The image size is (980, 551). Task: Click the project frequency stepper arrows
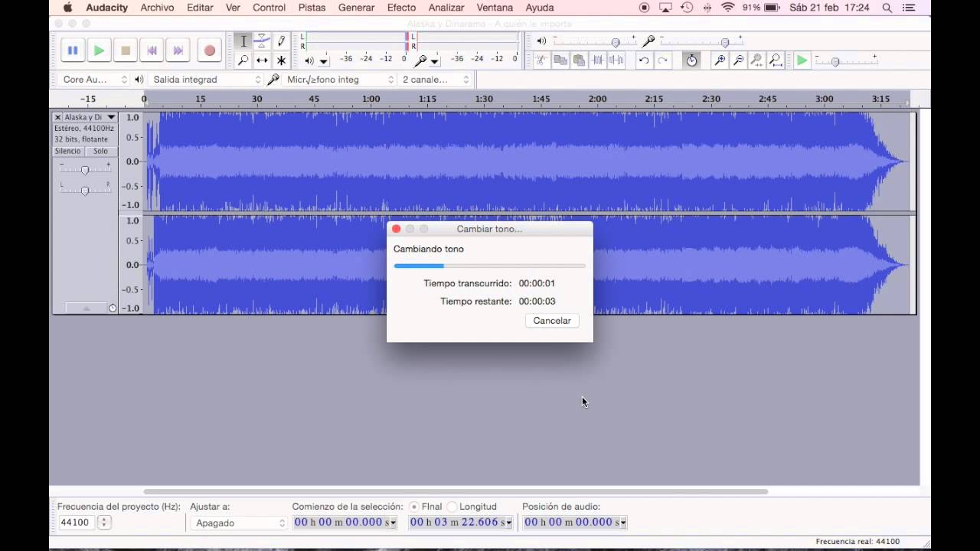click(x=104, y=523)
